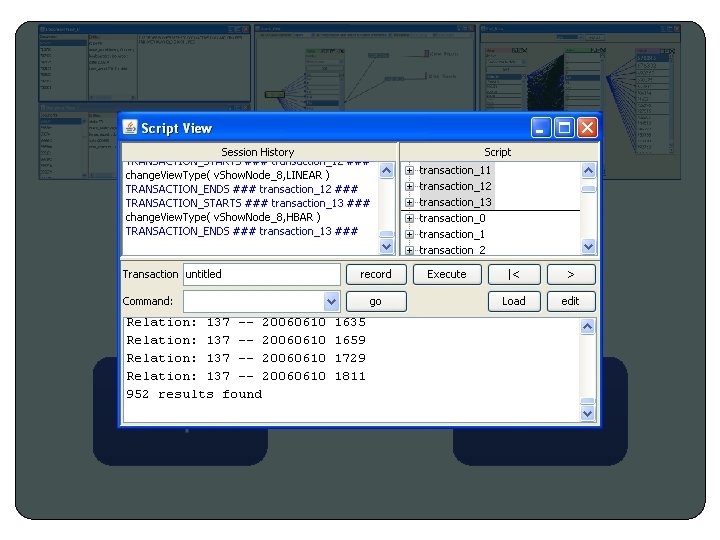
Task: Expand the transaction_2 tree node
Action: pyautogui.click(x=409, y=250)
